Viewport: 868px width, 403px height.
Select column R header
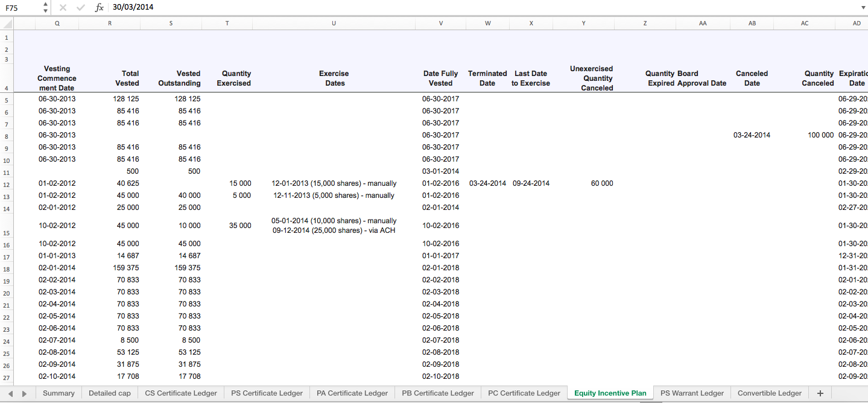pos(109,24)
